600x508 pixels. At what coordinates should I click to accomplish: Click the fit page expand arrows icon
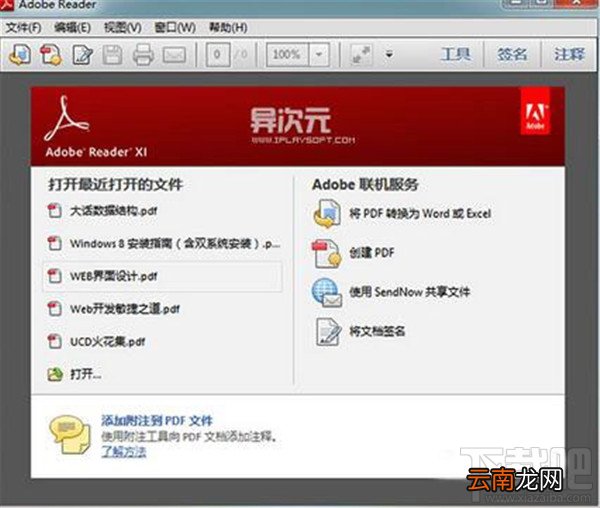tap(361, 55)
